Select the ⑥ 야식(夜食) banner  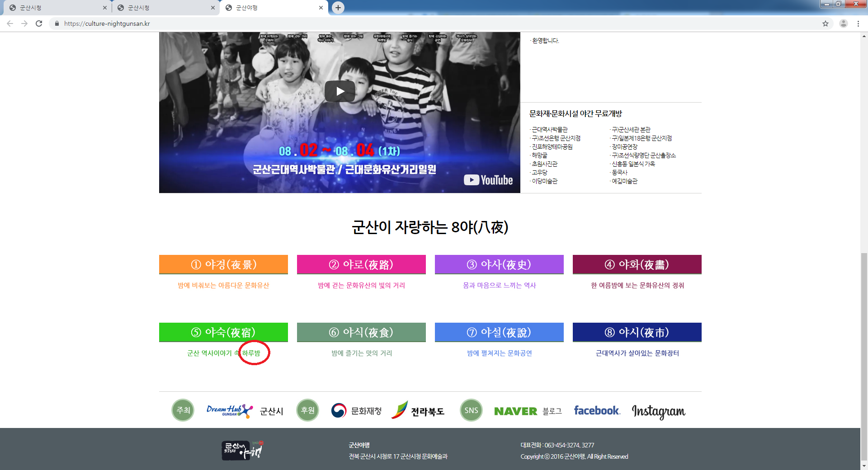pyautogui.click(x=361, y=332)
